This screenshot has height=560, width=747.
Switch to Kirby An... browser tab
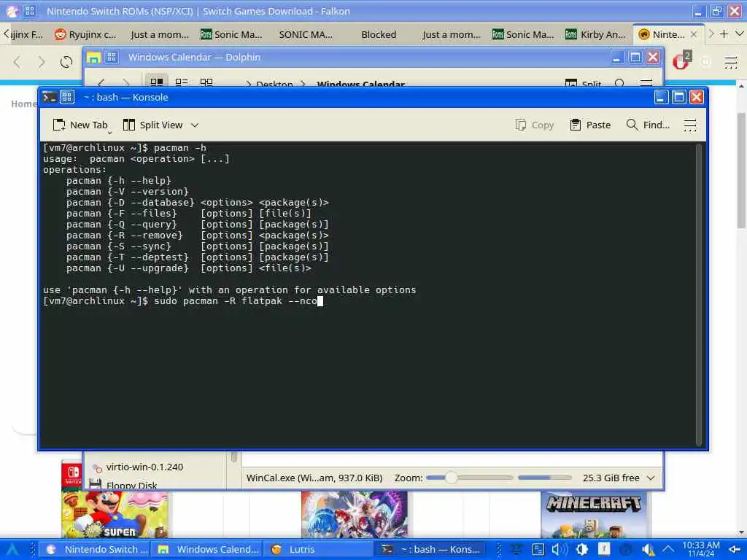click(595, 34)
